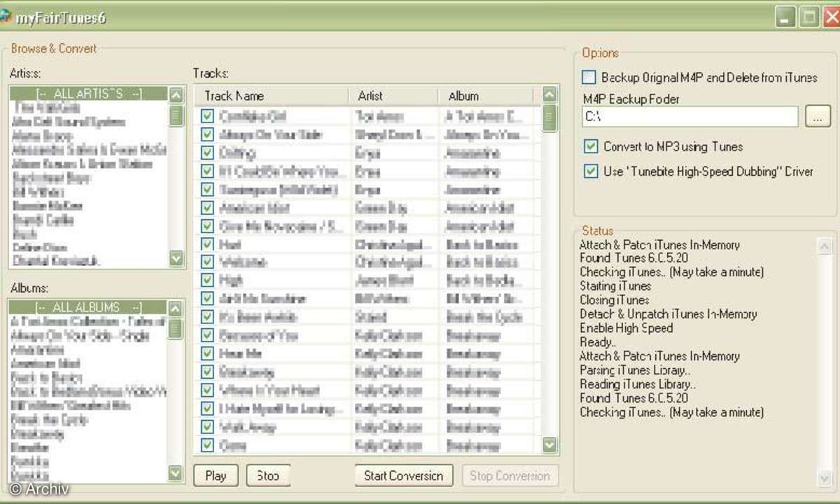This screenshot has height=504, width=840.
Task: Click the American Idiot track name cell
Action: coord(254,208)
